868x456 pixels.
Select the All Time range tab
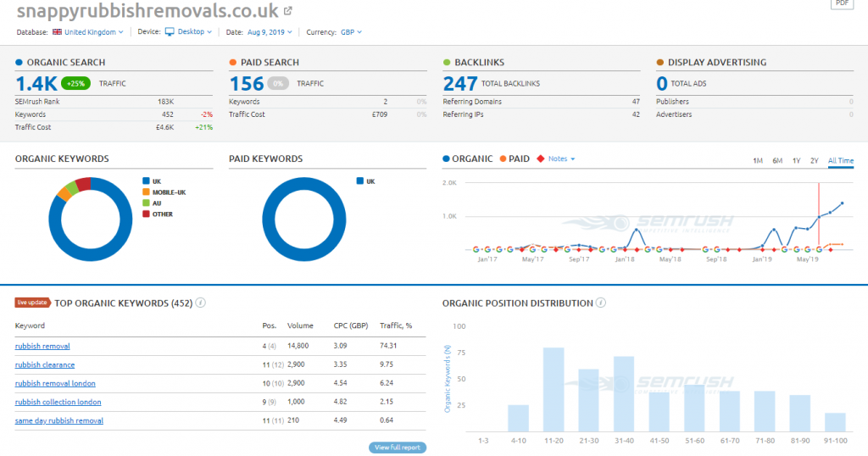pyautogui.click(x=840, y=160)
